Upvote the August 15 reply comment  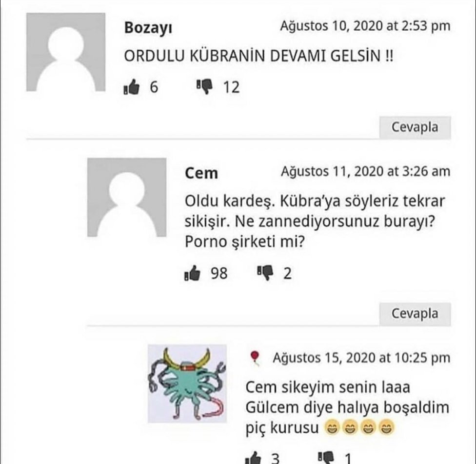(x=253, y=458)
